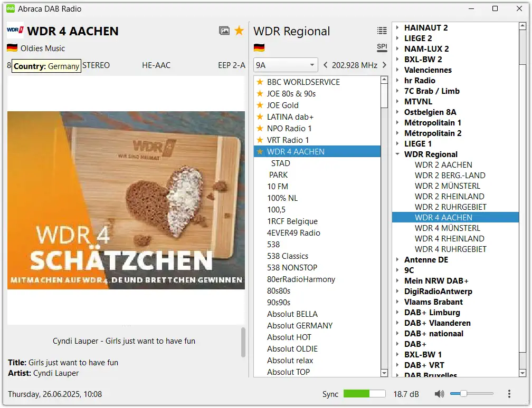Click the SPI indicator icon
This screenshot has width=532, height=408.
coord(382,47)
